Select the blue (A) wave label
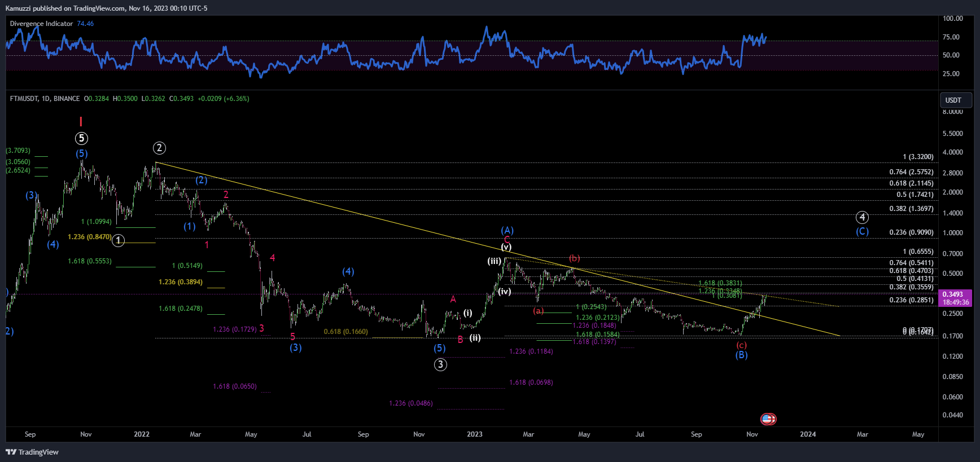980x462 pixels. pos(507,230)
